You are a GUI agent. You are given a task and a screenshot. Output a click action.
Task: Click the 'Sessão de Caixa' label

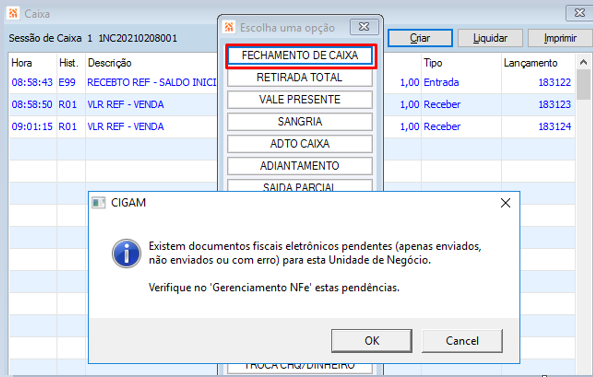click(45, 38)
